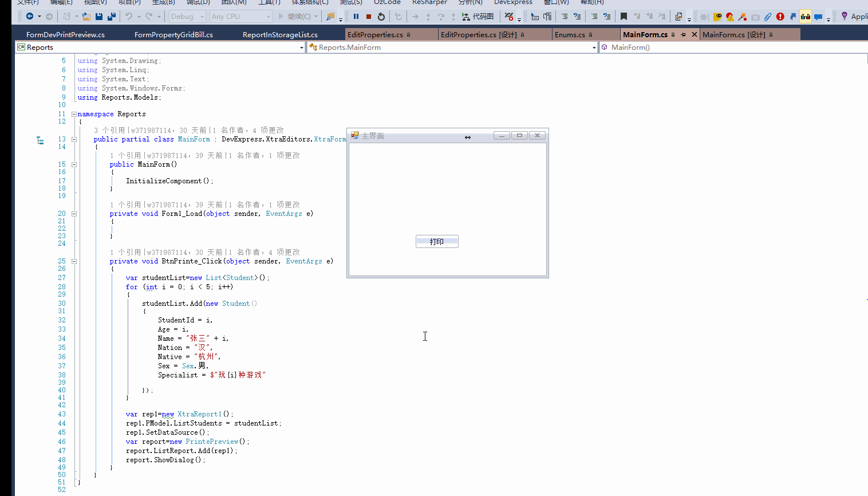Viewport: 868px width, 496px height.
Task: Stop debugging with the red square
Action: [369, 17]
